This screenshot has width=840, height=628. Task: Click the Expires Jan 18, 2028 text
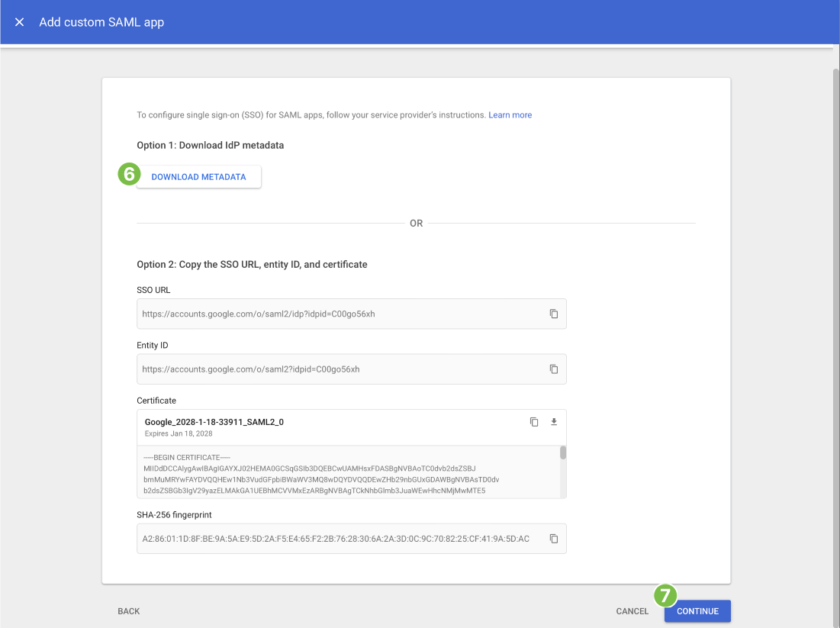click(179, 434)
